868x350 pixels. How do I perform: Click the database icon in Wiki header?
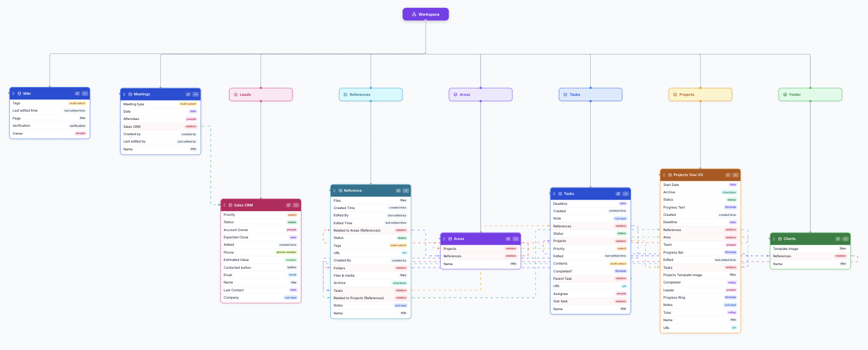(19, 93)
